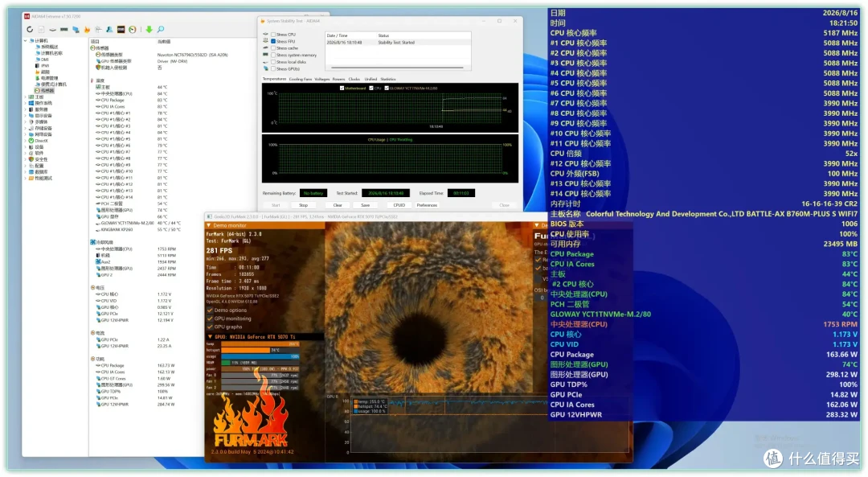Expand the 服务器 tree node
The image size is (868, 477).
click(x=25, y=109)
